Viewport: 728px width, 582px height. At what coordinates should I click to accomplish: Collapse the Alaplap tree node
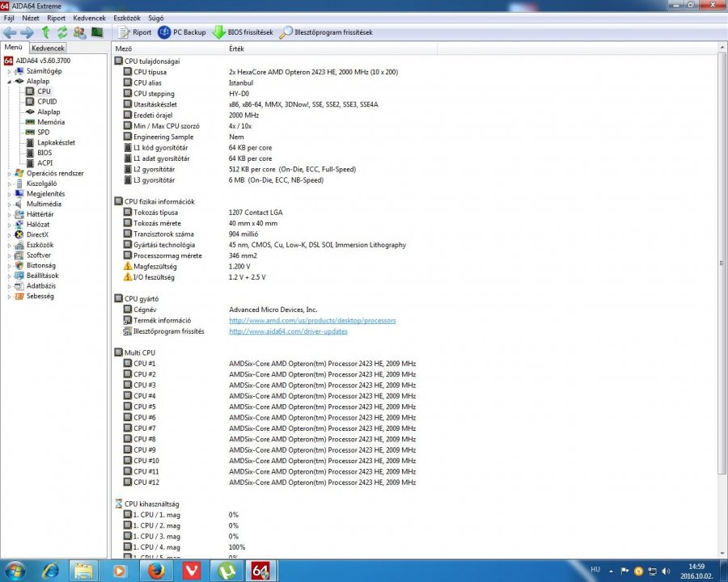pos(9,82)
